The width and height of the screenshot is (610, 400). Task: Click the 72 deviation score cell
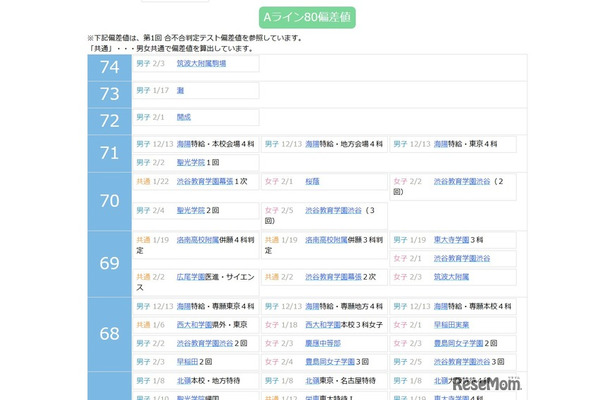point(110,121)
